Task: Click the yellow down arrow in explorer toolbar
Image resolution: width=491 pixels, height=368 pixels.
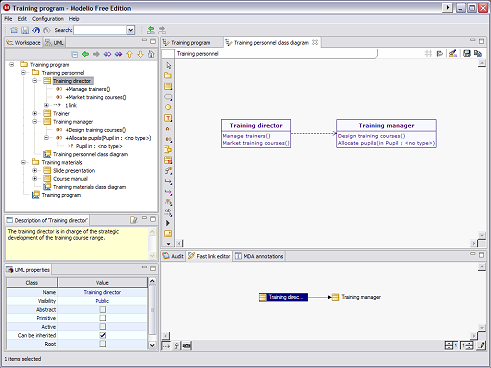Action: (140, 54)
